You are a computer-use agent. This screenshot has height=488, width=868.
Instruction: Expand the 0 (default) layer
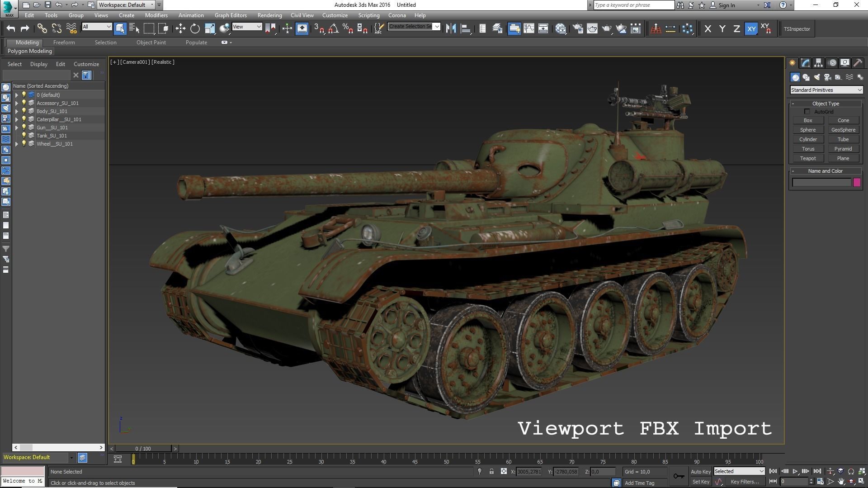17,95
